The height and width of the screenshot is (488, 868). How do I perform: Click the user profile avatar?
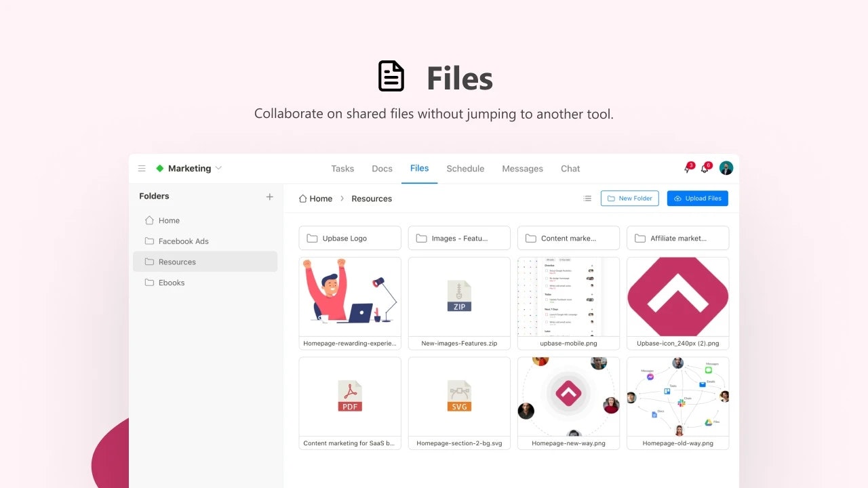pyautogui.click(x=726, y=168)
